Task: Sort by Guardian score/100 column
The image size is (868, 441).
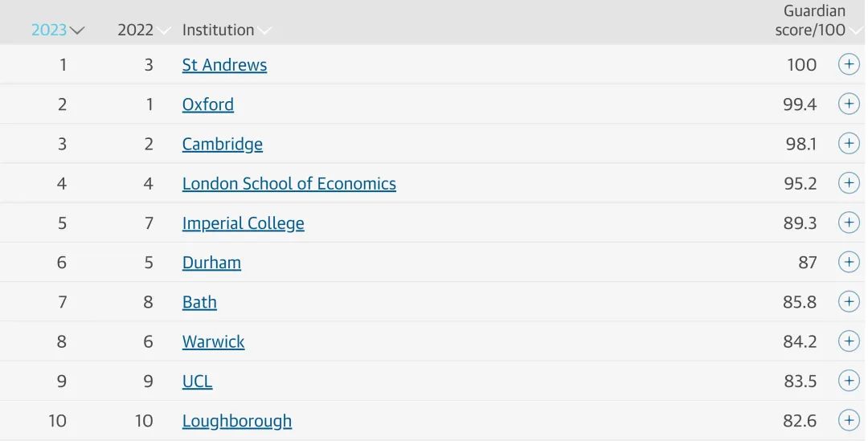Action: coord(818,20)
